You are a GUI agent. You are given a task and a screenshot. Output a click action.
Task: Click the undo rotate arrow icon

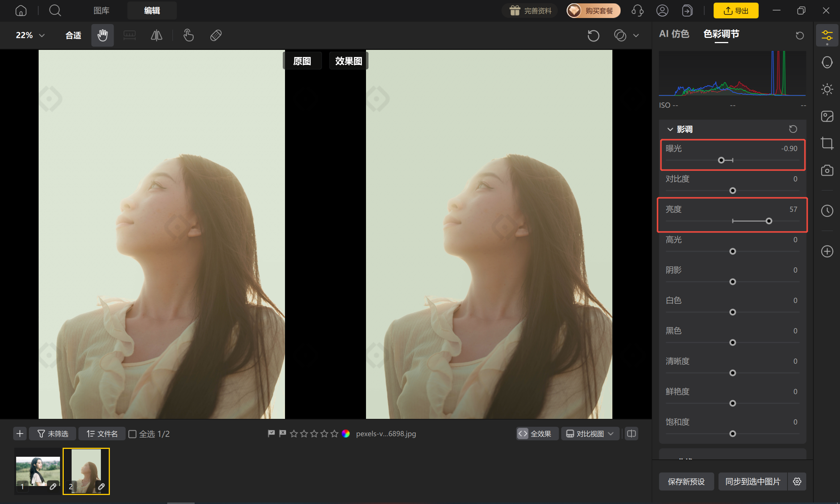pos(593,36)
